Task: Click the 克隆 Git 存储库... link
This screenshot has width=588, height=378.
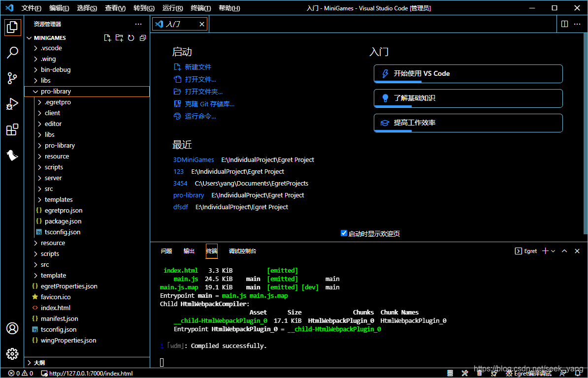Action: pyautogui.click(x=210, y=104)
